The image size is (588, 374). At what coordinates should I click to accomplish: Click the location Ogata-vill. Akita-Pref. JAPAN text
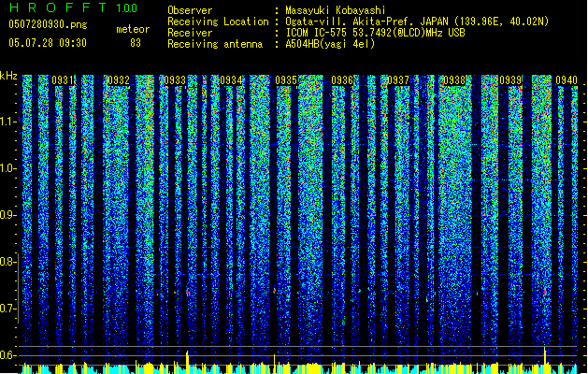[x=417, y=22]
